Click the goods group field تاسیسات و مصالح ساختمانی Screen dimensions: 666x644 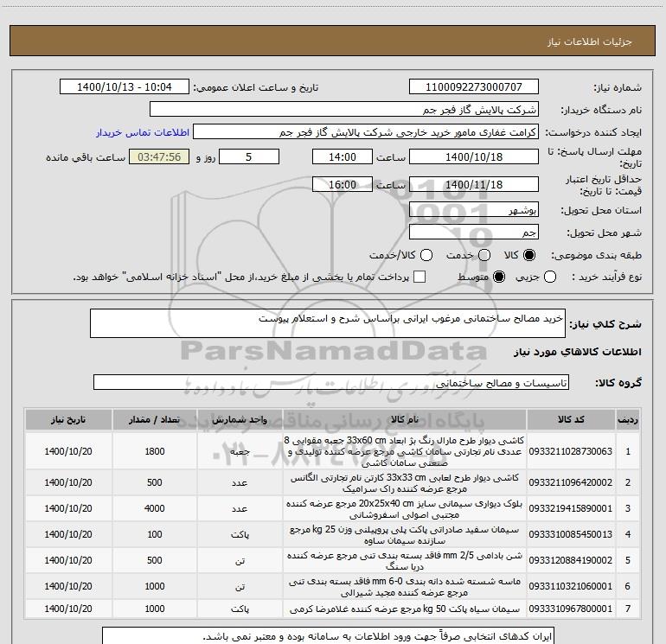click(x=331, y=382)
